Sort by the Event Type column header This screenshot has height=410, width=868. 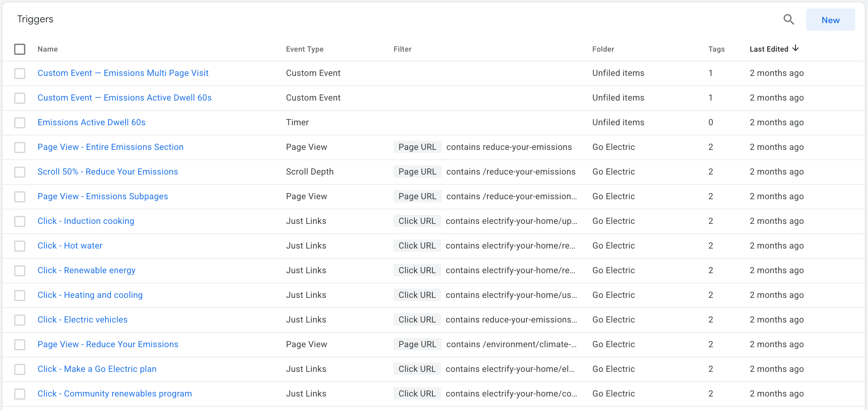point(305,49)
